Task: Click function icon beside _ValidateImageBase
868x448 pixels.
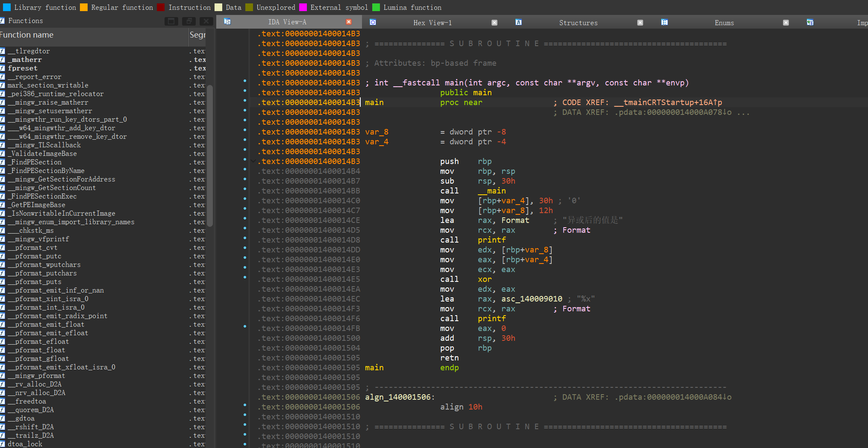Action: point(3,154)
